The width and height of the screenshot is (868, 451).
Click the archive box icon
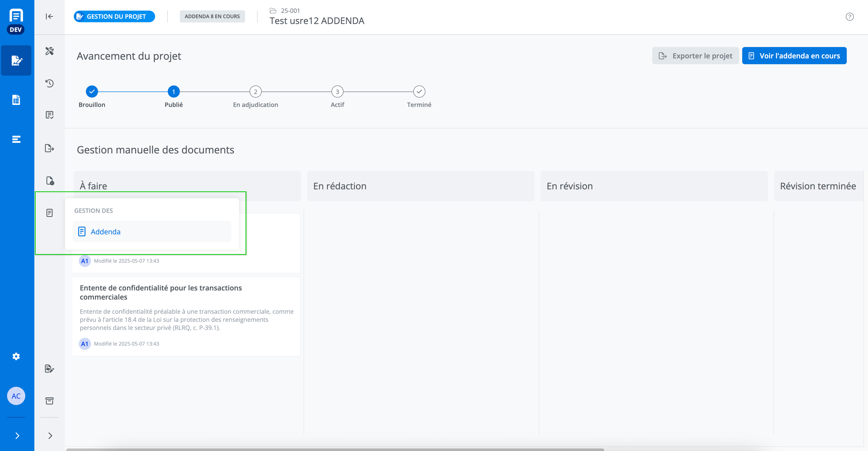click(x=50, y=401)
